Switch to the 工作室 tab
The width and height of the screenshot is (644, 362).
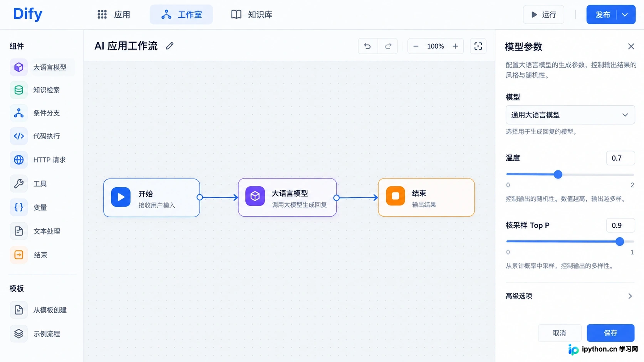(181, 15)
